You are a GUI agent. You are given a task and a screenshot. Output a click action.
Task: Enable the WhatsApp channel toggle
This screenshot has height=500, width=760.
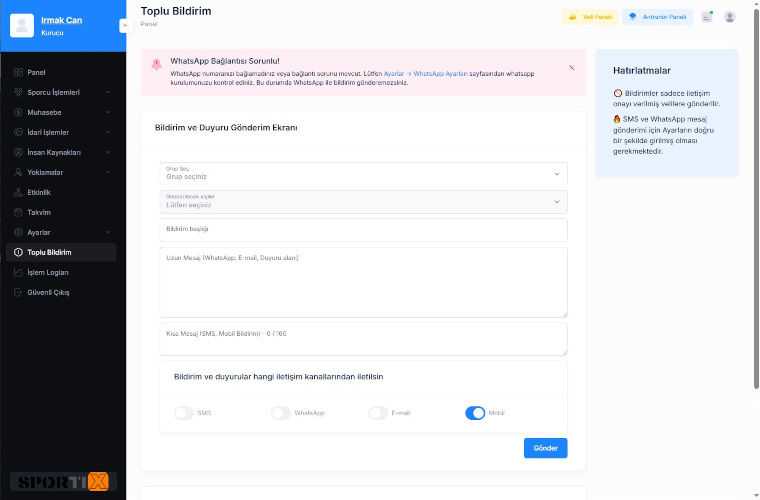pyautogui.click(x=281, y=413)
